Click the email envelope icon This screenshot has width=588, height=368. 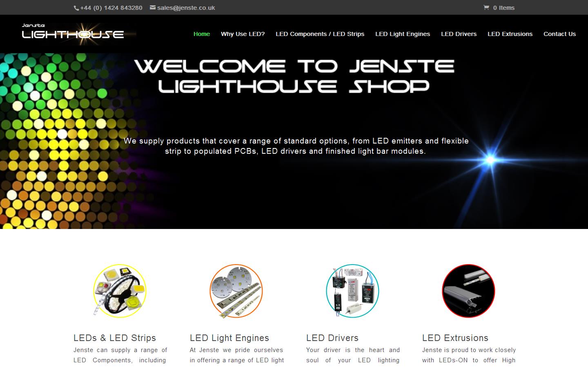pos(152,7)
